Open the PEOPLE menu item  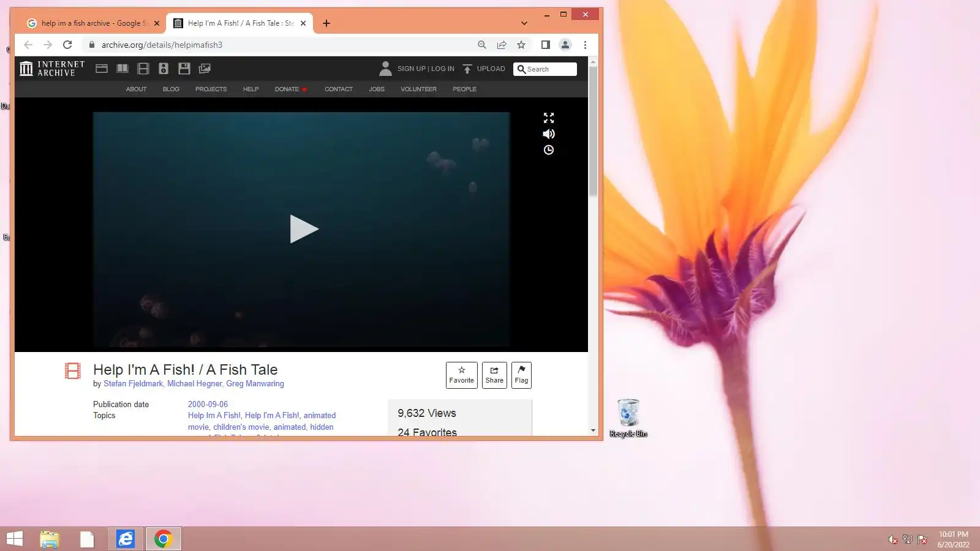click(x=464, y=89)
